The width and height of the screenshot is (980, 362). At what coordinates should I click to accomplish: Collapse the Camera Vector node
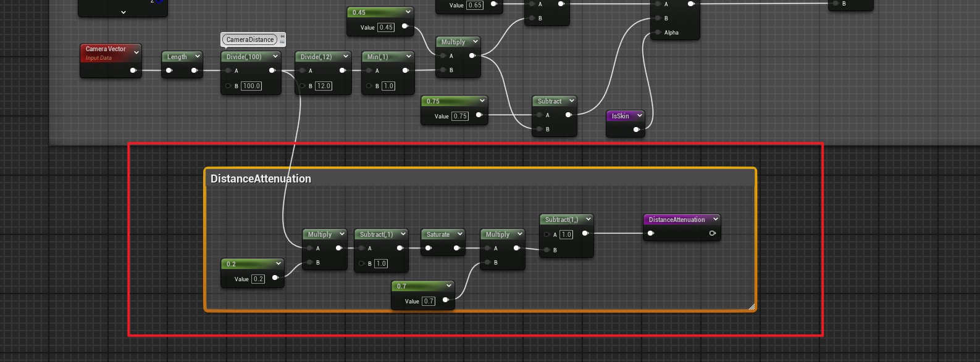[x=136, y=52]
